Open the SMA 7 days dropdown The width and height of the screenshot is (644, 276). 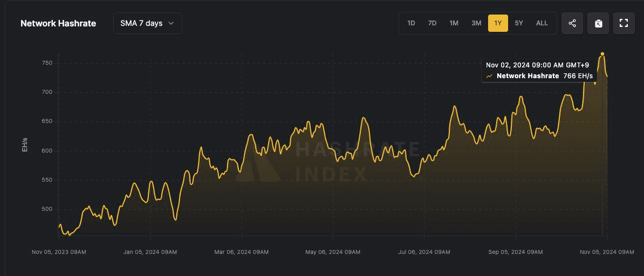click(147, 23)
